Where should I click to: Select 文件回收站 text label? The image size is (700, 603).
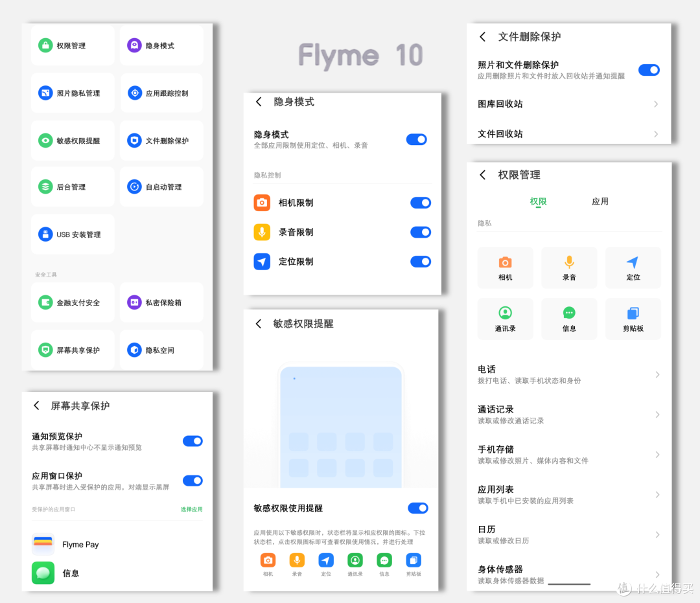tap(500, 134)
